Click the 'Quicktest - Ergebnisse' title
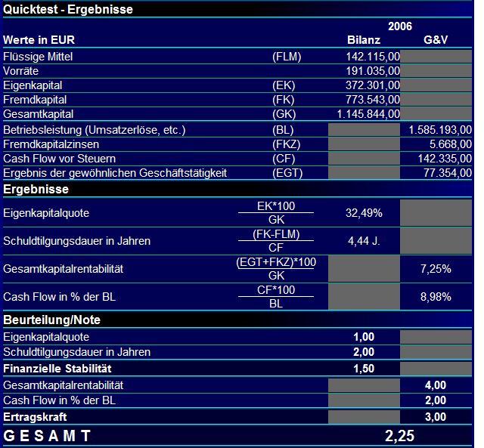This screenshot has height=448, width=484. 68,10
